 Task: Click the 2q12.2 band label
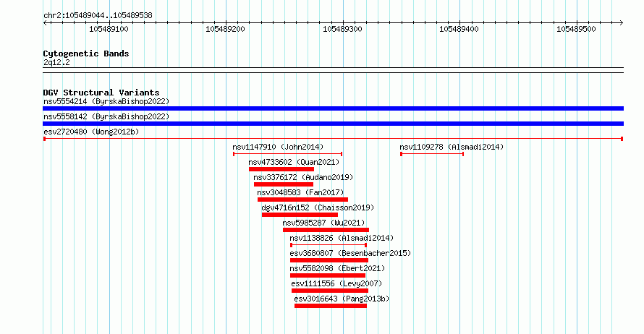pyautogui.click(x=56, y=62)
